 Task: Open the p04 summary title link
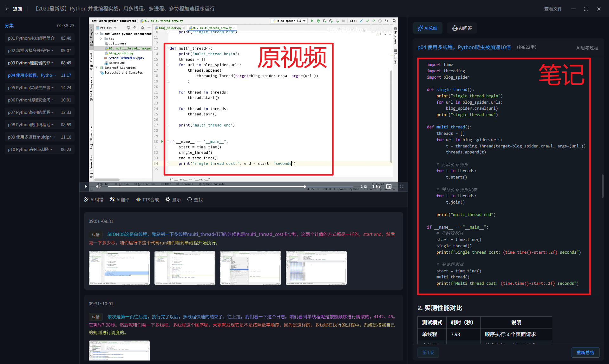(x=464, y=47)
